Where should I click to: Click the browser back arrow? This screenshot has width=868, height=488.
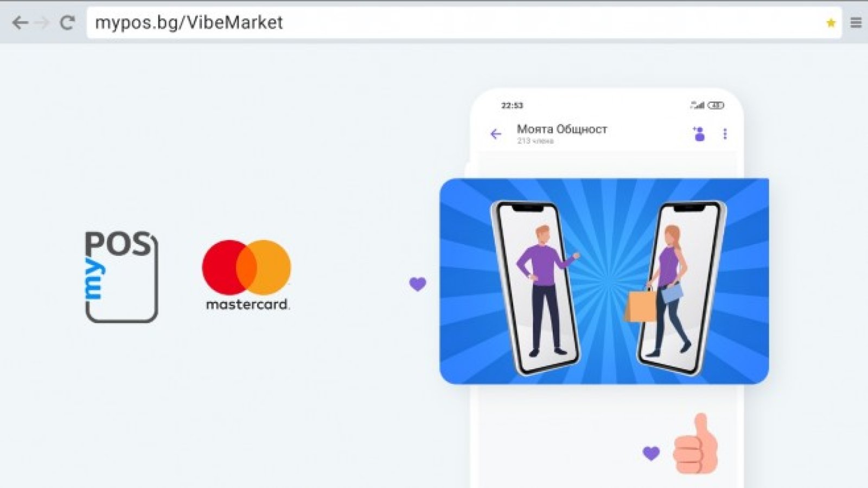[20, 23]
